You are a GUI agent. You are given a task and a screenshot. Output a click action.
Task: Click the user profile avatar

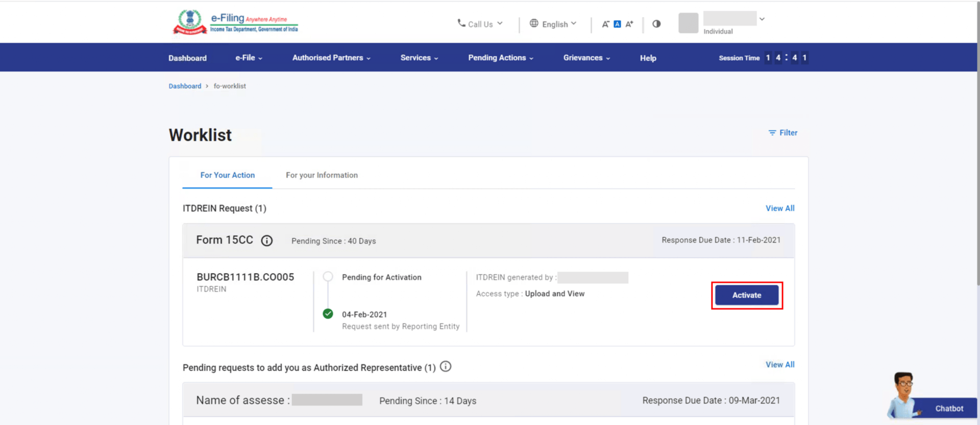click(x=688, y=23)
